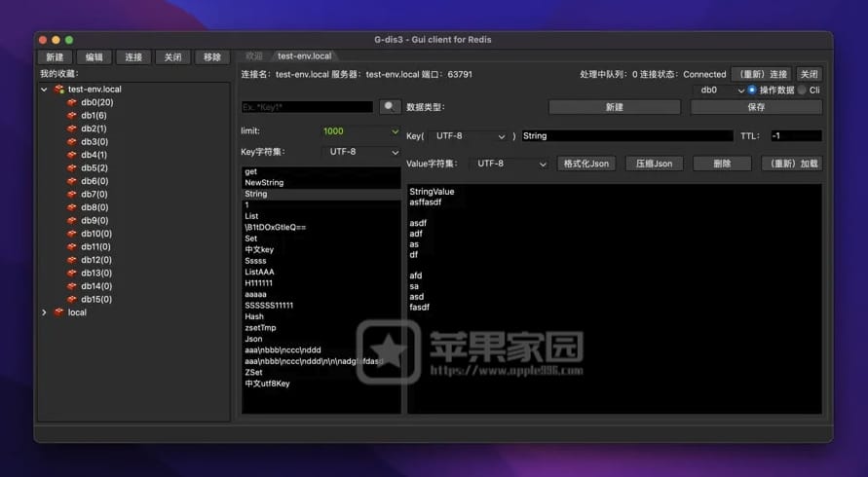Select the 'ListAAA' key in list
Screen dimensions: 868x477
pyautogui.click(x=321, y=273)
